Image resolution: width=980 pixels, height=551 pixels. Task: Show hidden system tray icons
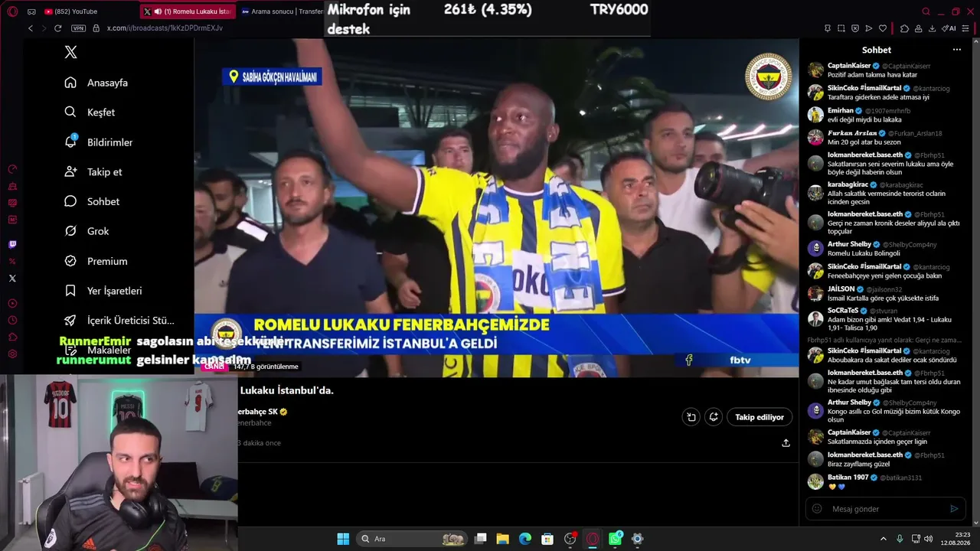(x=883, y=539)
